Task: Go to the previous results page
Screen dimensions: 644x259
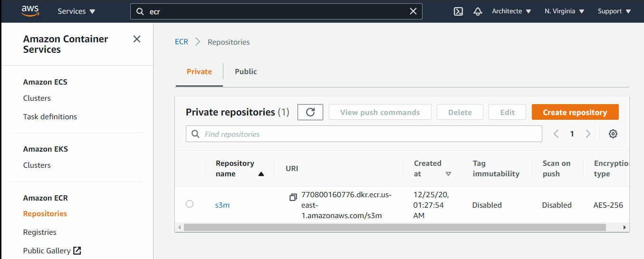Action: point(556,134)
